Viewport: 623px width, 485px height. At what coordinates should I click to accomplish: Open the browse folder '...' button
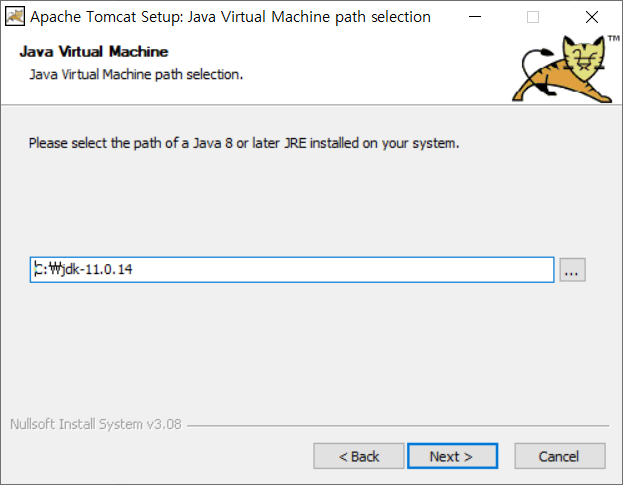coord(572,270)
